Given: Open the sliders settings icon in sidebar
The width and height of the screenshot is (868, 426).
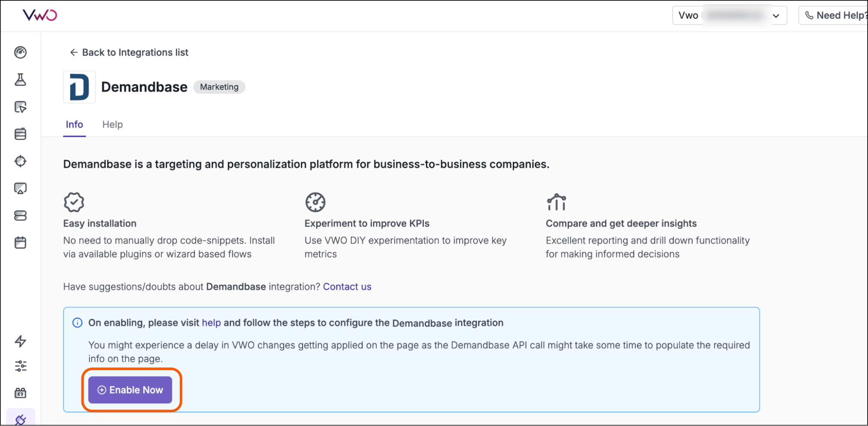Looking at the screenshot, I should click(20, 366).
